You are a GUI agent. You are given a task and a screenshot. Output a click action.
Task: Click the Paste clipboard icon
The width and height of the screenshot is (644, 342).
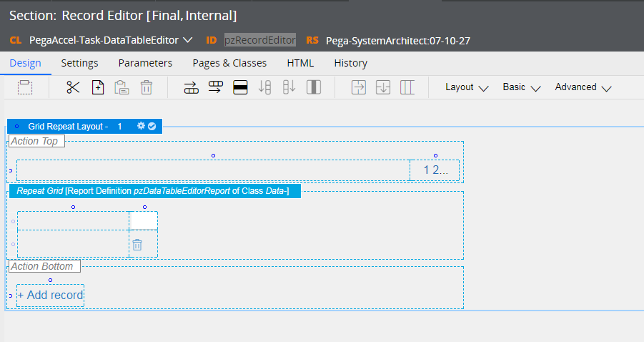coord(122,87)
